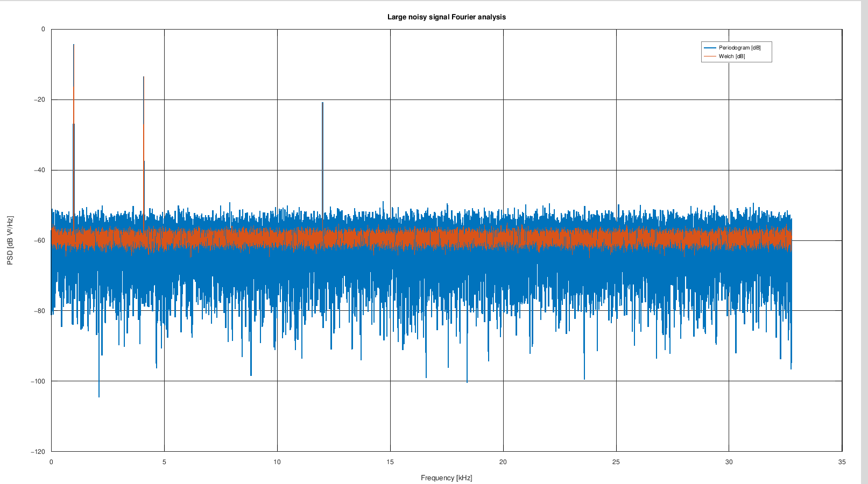Click the orange Welch legend line sample

(x=710, y=56)
